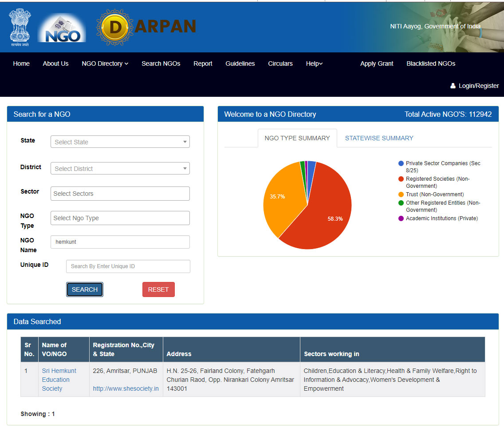Click the Indian national emblem logo
Image resolution: width=504 pixels, height=428 pixels.
(x=20, y=28)
